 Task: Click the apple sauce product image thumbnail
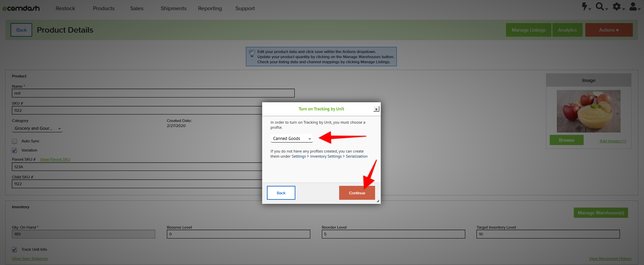pyautogui.click(x=589, y=111)
